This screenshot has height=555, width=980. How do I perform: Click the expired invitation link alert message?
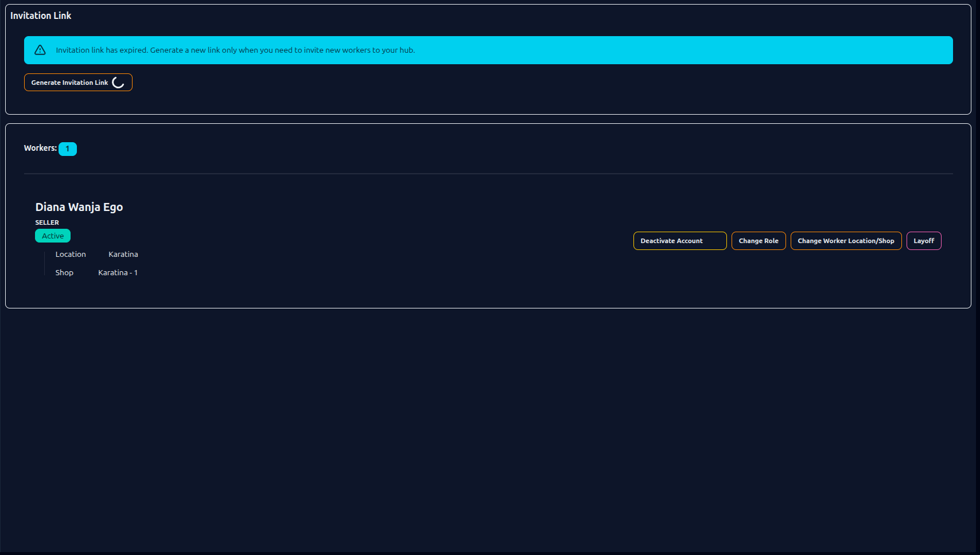[x=235, y=50]
